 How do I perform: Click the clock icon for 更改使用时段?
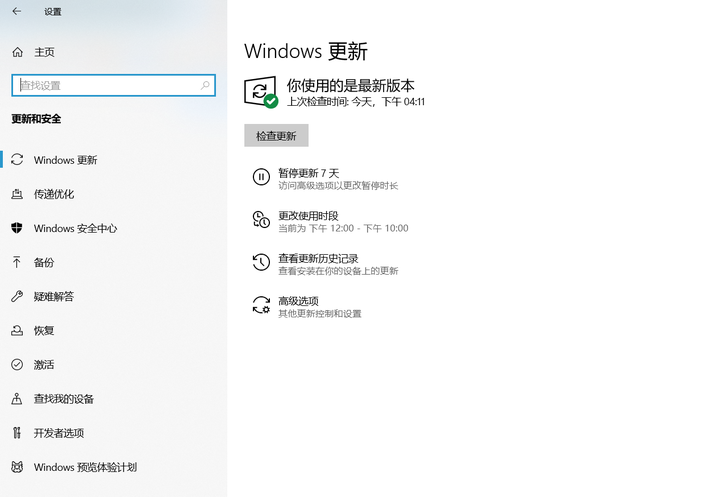click(x=261, y=219)
